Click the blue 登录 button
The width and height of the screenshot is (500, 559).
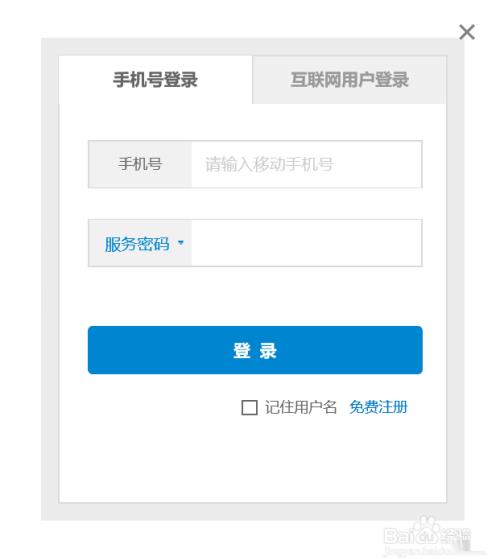tap(255, 350)
